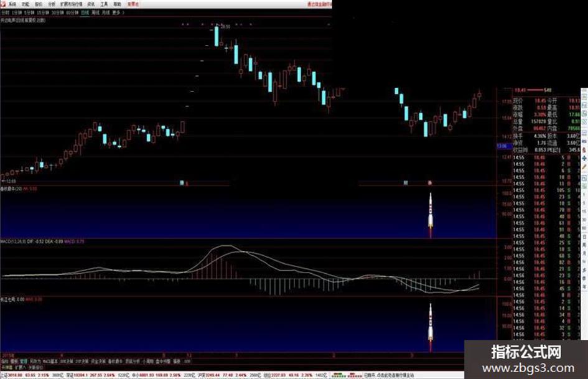Open the 帮助 menu
588x379 pixels.
117,4
